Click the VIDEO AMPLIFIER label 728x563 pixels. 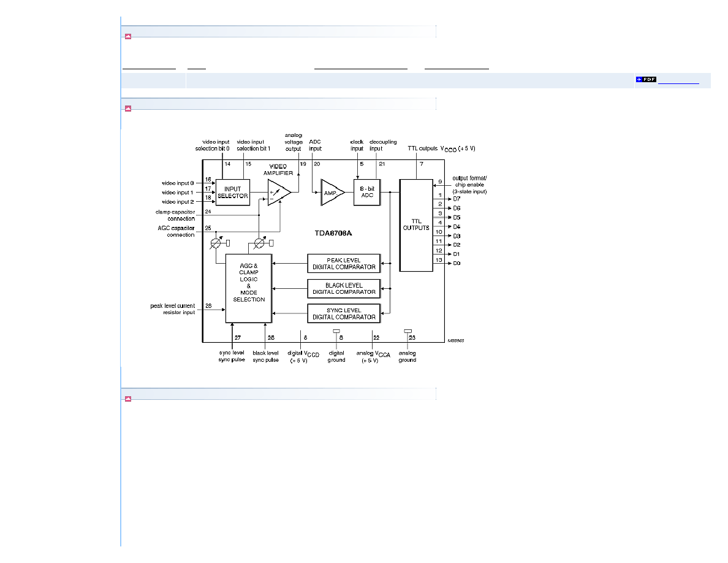click(x=278, y=169)
